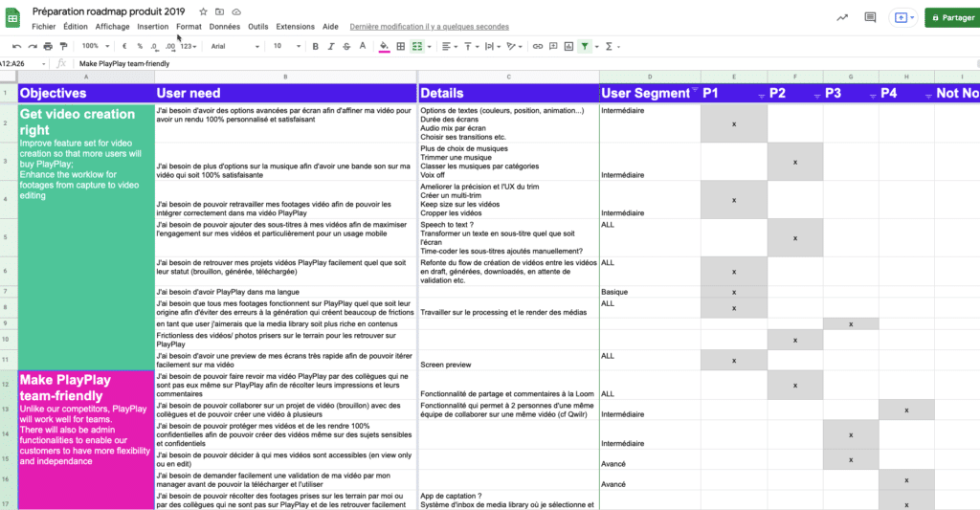This screenshot has height=510, width=980.
Task: Toggle the green filter button off
Action: pos(584,46)
